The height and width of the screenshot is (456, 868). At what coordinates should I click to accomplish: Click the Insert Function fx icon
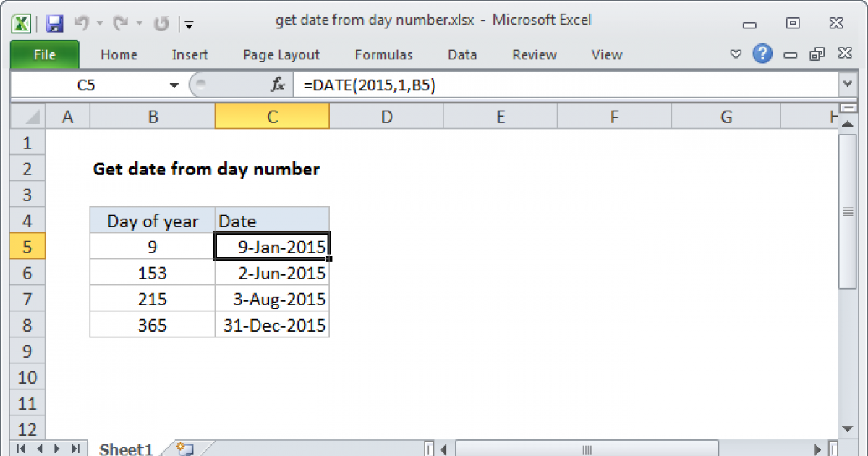[x=278, y=85]
